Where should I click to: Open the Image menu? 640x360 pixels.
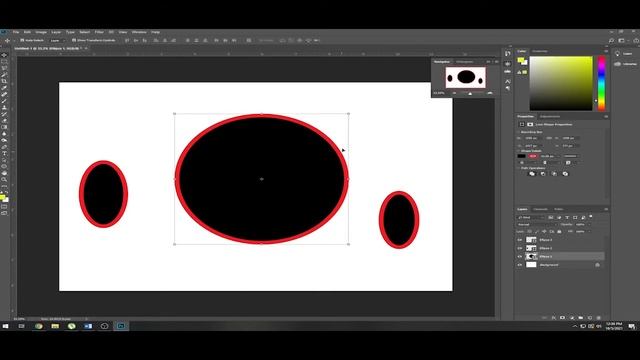[41, 32]
